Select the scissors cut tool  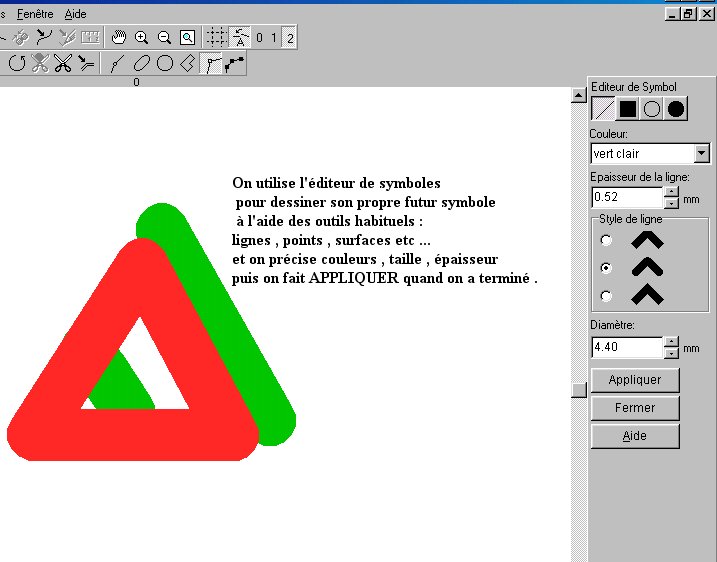pyautogui.click(x=63, y=64)
